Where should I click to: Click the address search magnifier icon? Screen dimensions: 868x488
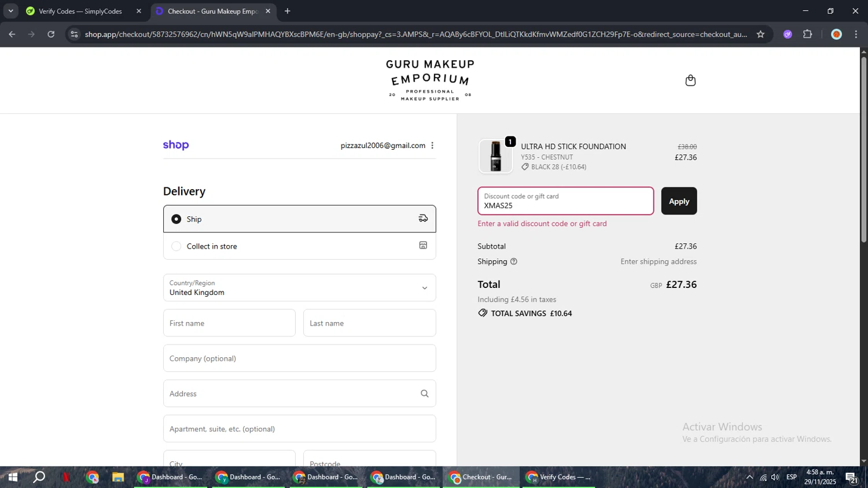(x=424, y=394)
